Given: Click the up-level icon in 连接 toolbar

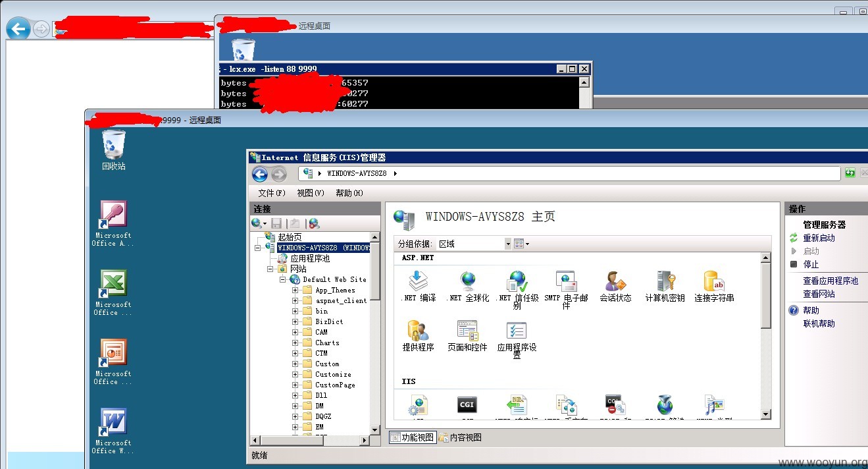Looking at the screenshot, I should 295,224.
